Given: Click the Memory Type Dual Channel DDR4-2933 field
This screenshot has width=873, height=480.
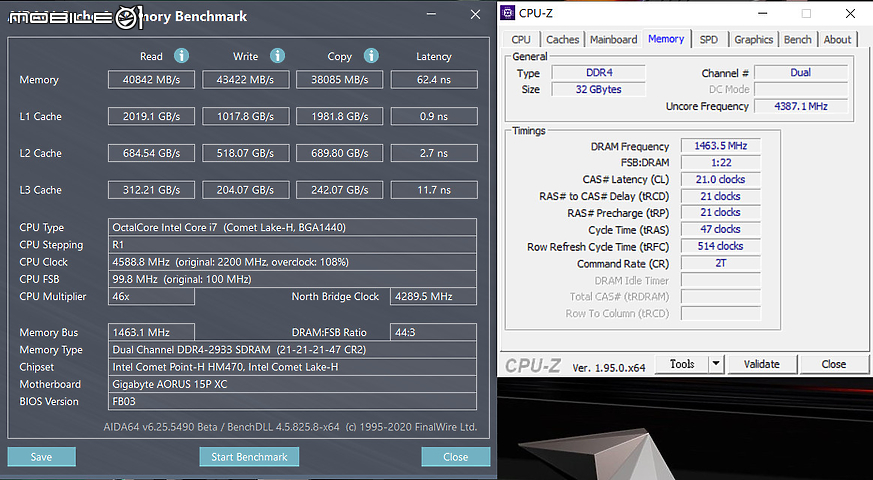Looking at the screenshot, I should (x=292, y=350).
